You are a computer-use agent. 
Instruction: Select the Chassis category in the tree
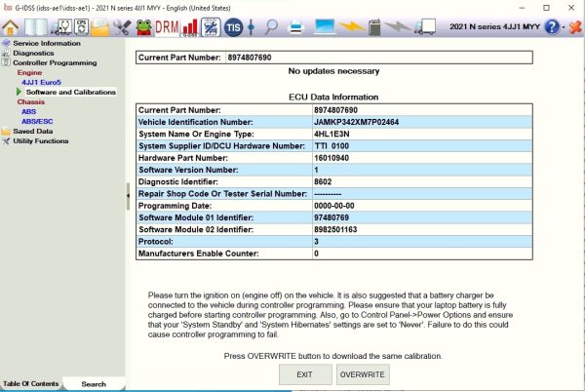tap(30, 101)
